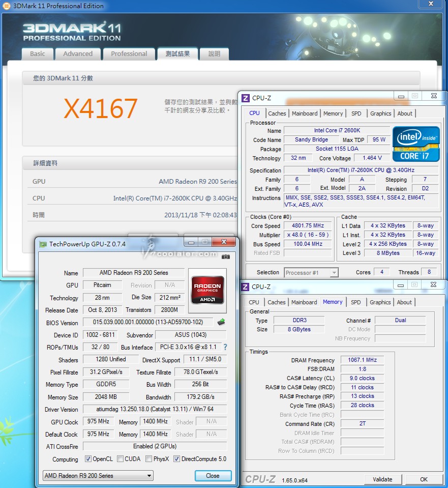448x488 pixels.
Task: Select the CPU tab in upper CPU-Z
Action: tap(254, 113)
